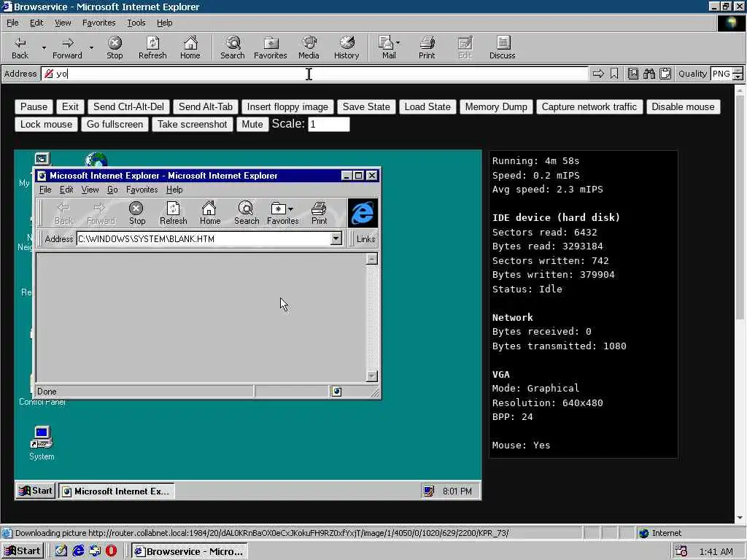Click the Browservice taskbar button
The image size is (747, 560).
pyautogui.click(x=190, y=551)
